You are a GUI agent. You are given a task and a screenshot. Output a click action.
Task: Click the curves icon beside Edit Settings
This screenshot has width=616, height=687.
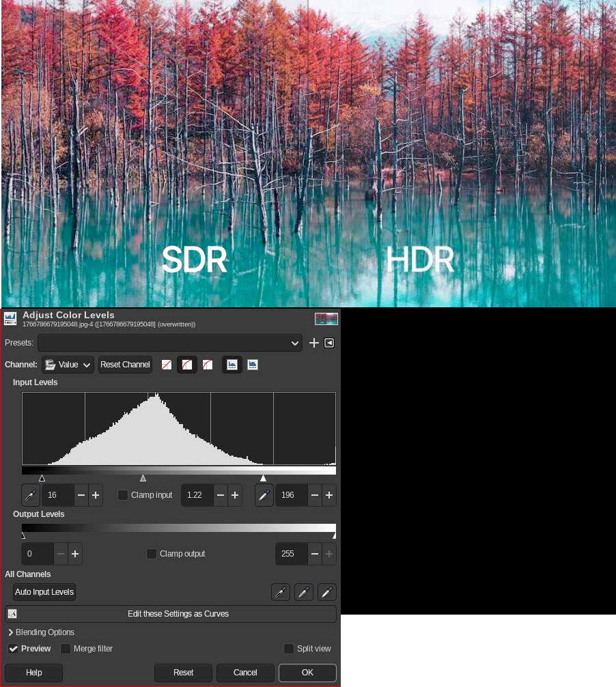point(12,614)
